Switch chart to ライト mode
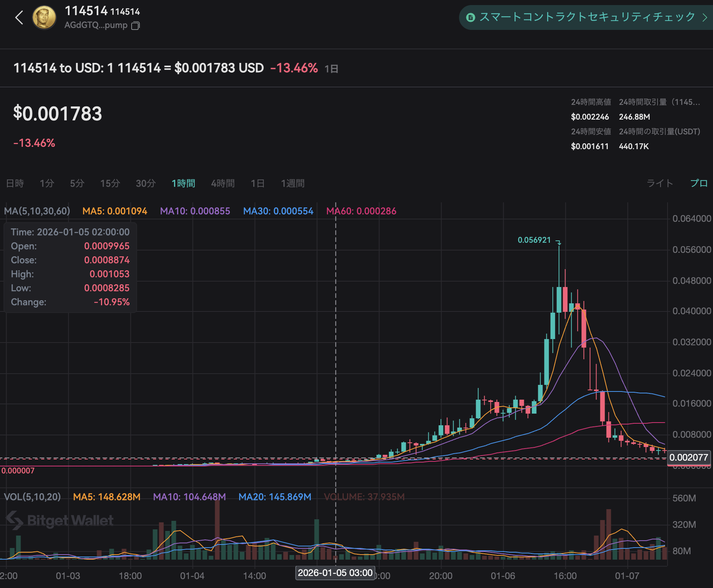The height and width of the screenshot is (588, 713). pyautogui.click(x=659, y=183)
